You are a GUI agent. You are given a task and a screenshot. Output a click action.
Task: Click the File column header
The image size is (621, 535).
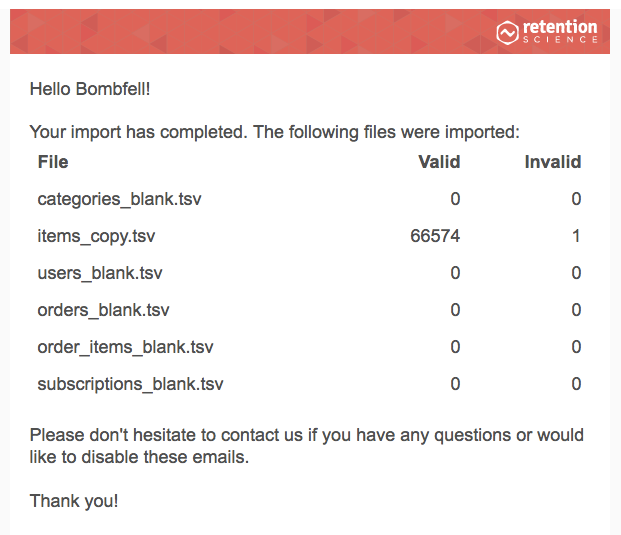click(x=53, y=162)
